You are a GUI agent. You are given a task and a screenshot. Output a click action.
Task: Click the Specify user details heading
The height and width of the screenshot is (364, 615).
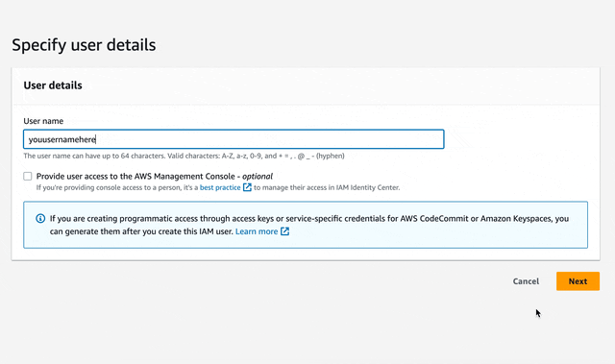[84, 45]
